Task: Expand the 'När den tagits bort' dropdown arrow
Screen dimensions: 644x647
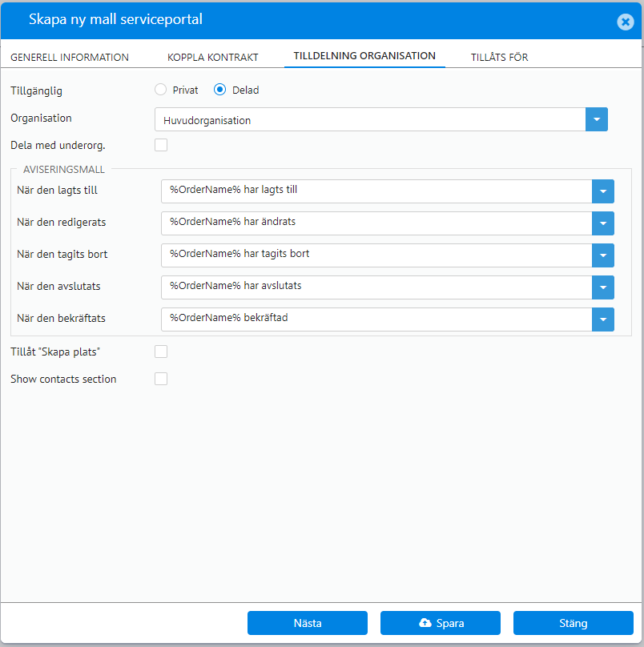Action: coord(603,255)
